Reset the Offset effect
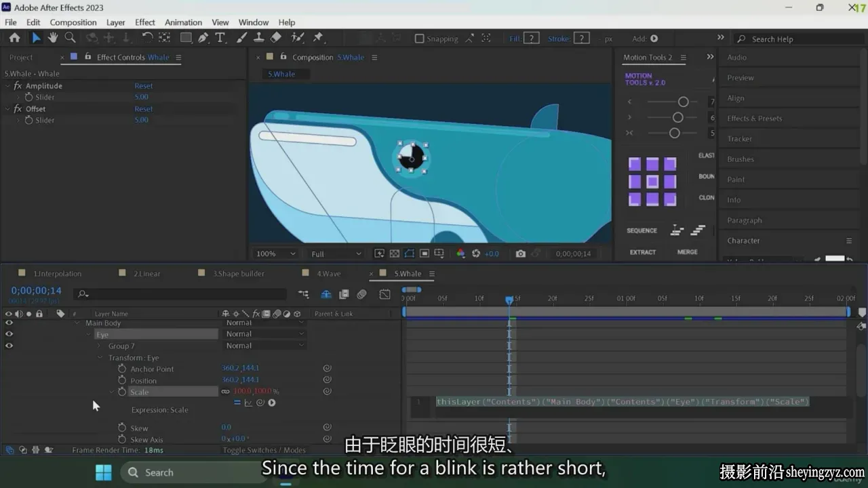 [x=143, y=109]
